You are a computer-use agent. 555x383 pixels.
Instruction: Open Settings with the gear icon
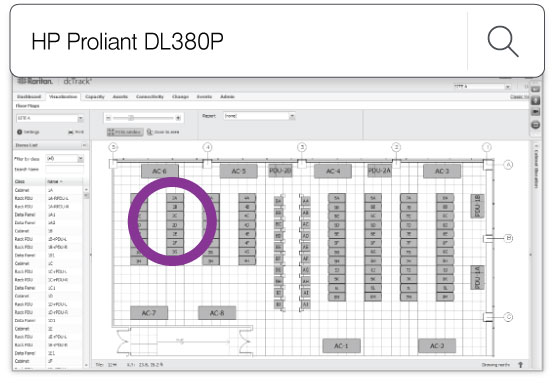[20, 132]
